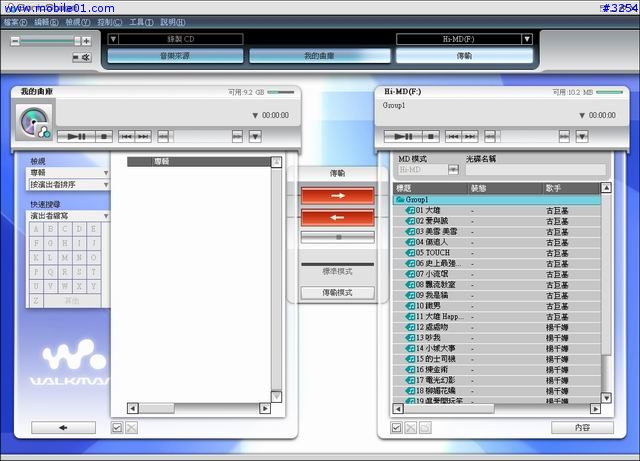640x461 pixels.
Task: Skip to previous track in My Library player
Action: [127, 136]
